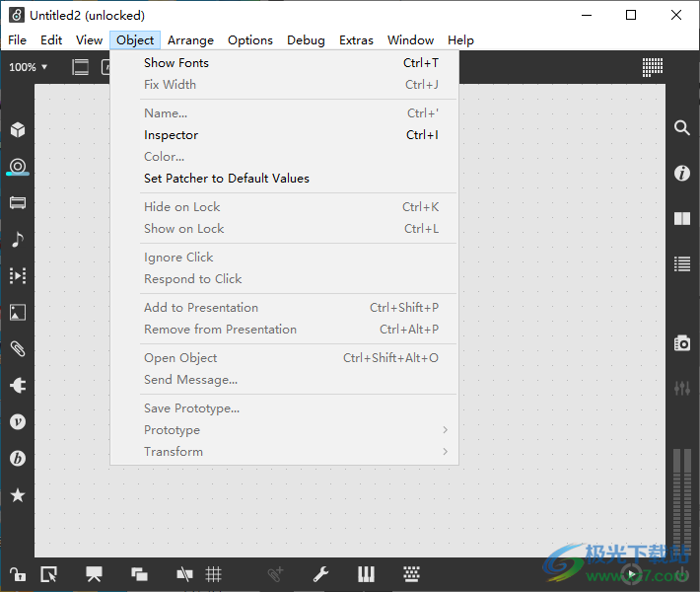700x592 pixels.
Task: Open the book reference icon
Action: pyautogui.click(x=681, y=219)
